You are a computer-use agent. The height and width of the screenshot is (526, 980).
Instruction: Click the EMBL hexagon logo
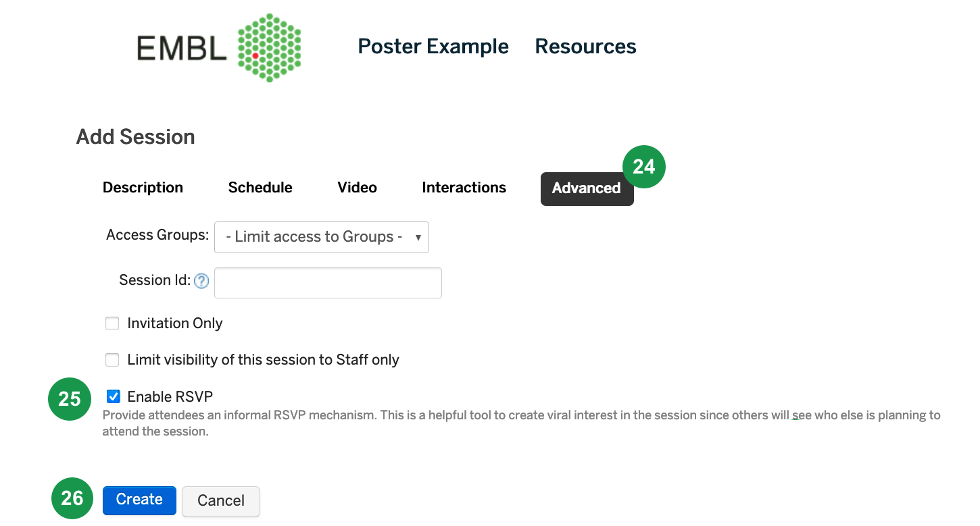click(x=268, y=47)
